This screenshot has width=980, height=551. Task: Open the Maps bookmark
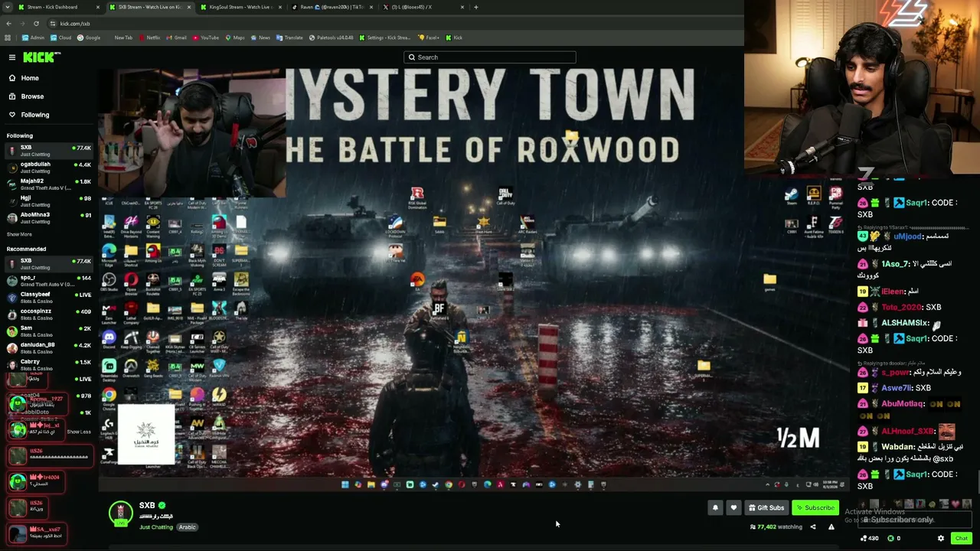point(234,37)
